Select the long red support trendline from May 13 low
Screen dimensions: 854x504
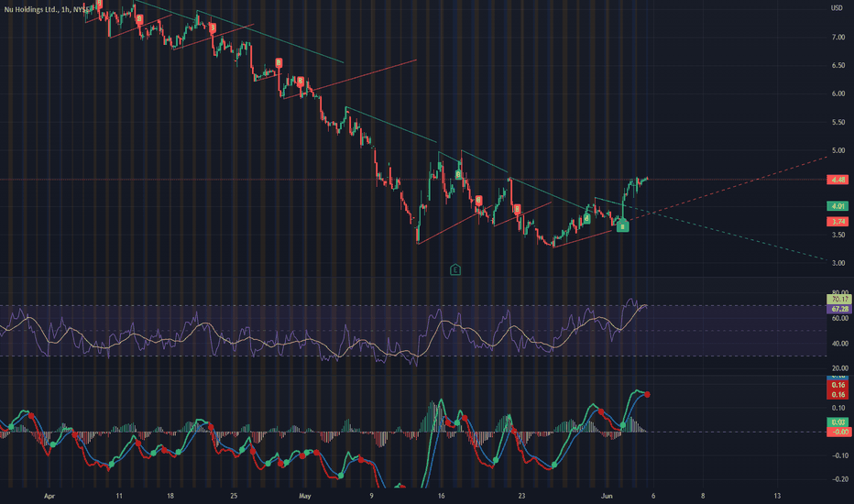point(454,225)
